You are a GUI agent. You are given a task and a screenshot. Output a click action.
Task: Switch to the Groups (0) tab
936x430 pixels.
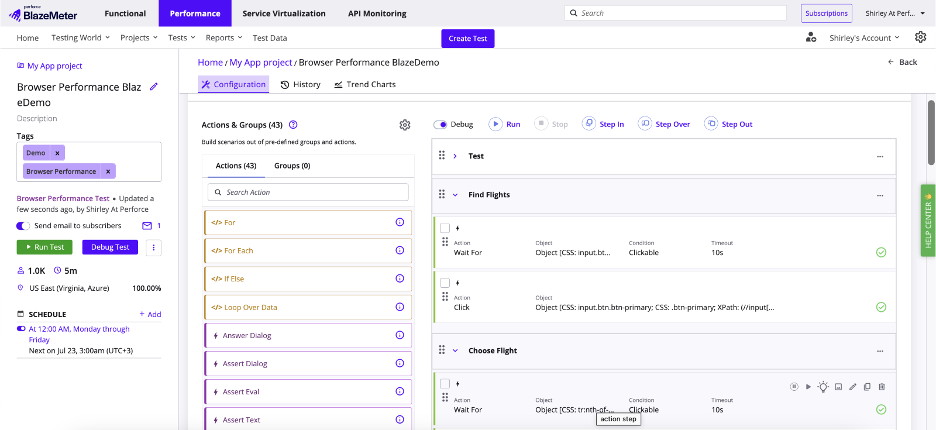(292, 165)
